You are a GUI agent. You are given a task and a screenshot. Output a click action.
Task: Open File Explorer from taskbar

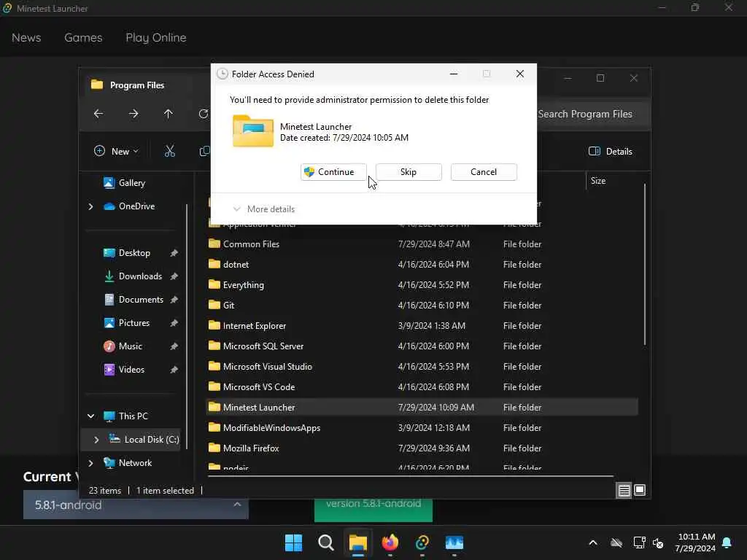(x=357, y=542)
